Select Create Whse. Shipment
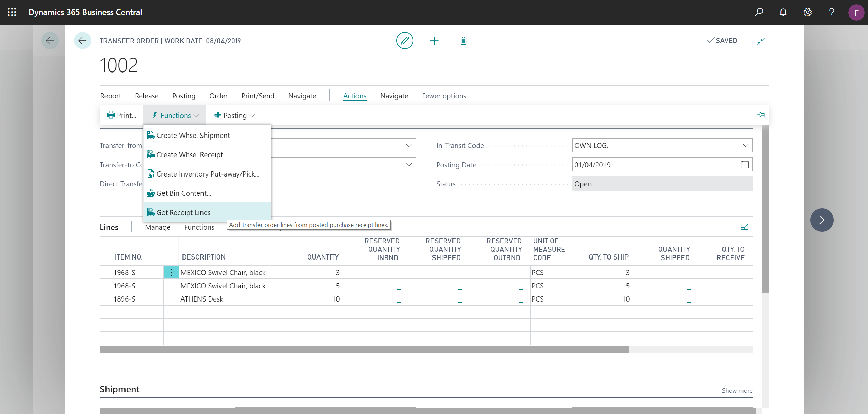Viewport: 868px width, 414px height. click(193, 135)
